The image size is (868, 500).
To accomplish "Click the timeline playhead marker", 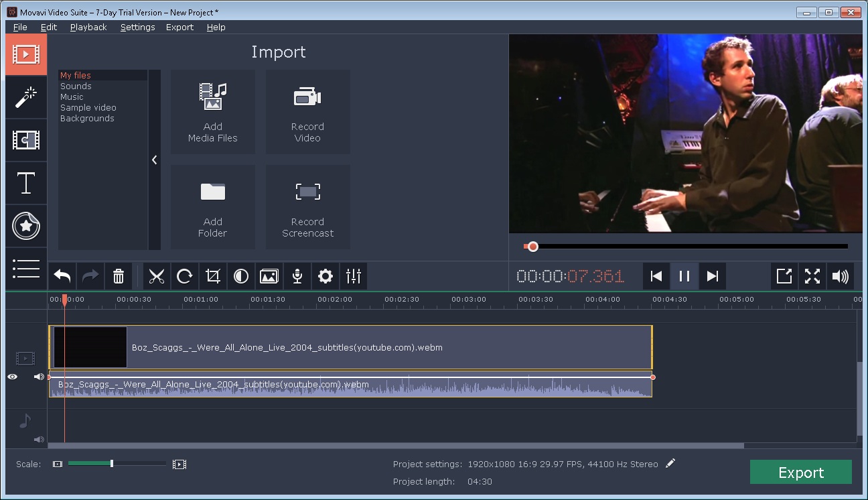I will [64, 300].
